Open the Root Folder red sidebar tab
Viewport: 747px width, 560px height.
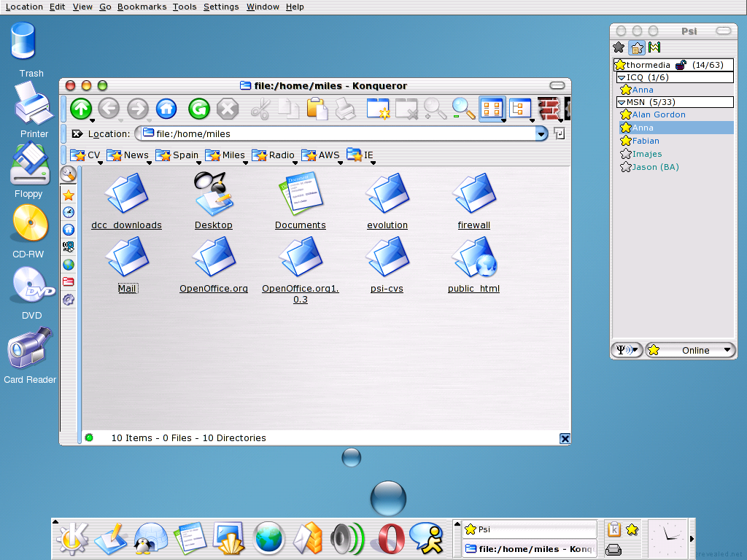click(69, 281)
